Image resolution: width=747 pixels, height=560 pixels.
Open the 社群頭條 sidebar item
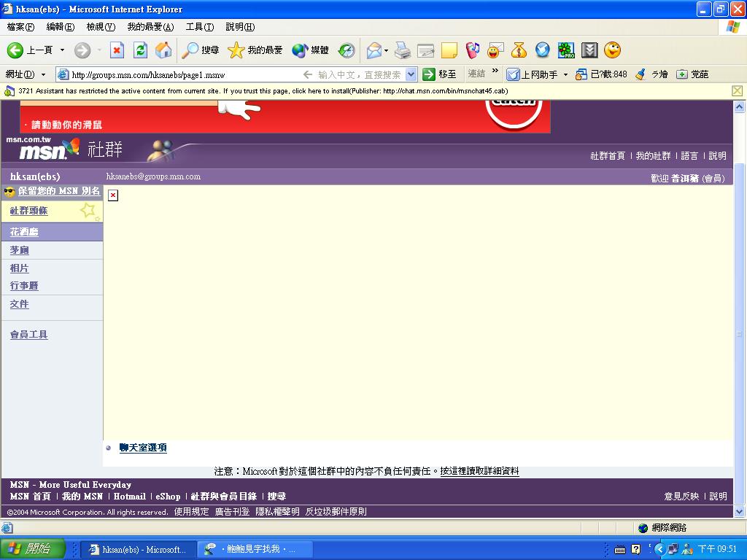pos(28,211)
